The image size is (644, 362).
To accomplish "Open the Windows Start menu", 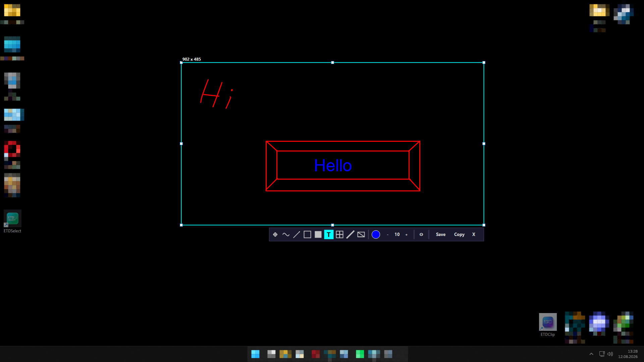I will coord(255,354).
